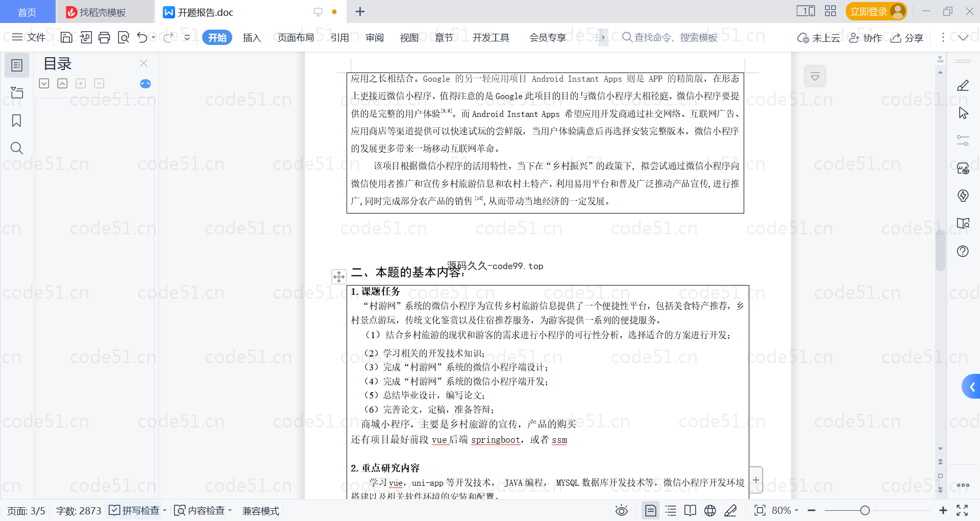Close the 目录 panel
Image resolution: width=980 pixels, height=521 pixels.
144,63
